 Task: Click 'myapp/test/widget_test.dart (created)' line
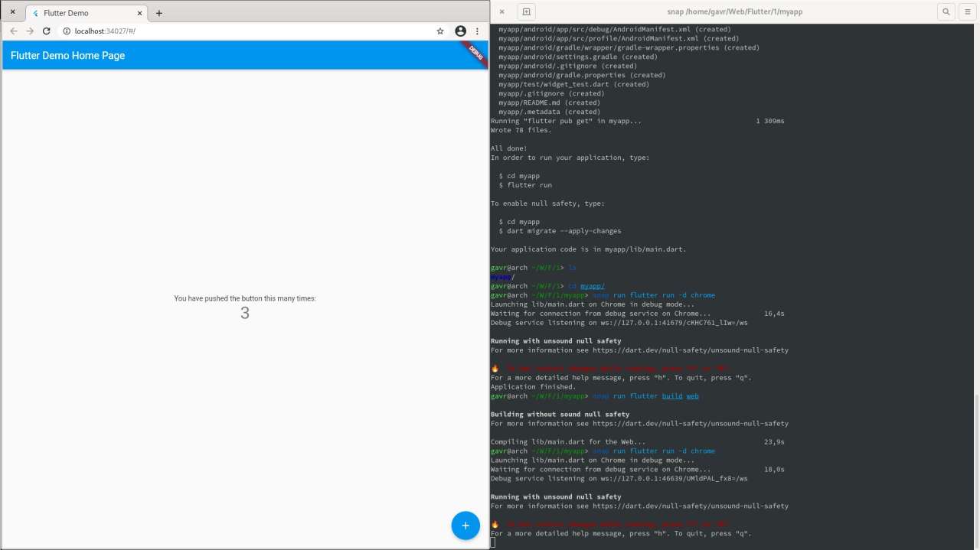[573, 84]
